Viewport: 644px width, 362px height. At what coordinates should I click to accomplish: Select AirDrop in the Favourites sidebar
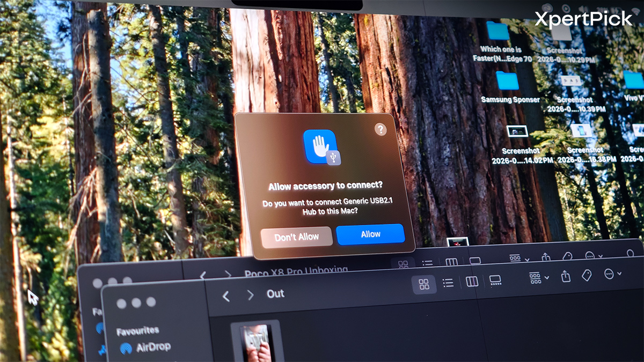click(x=145, y=348)
